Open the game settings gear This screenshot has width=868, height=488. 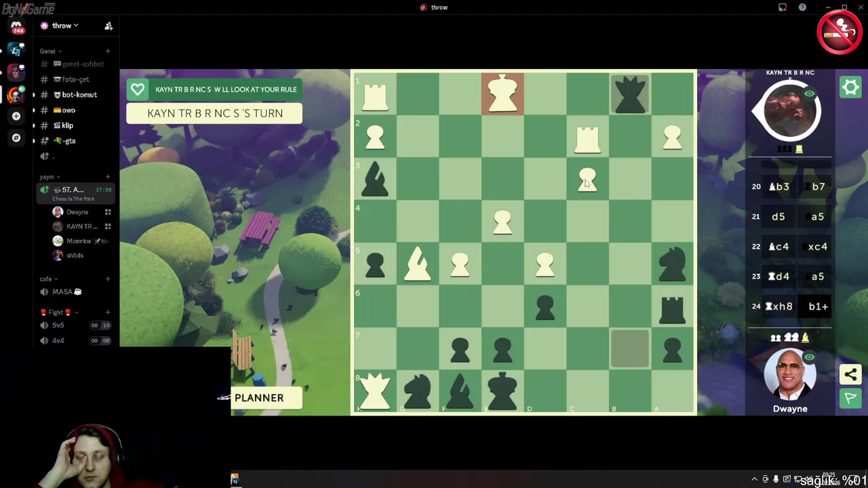click(850, 87)
